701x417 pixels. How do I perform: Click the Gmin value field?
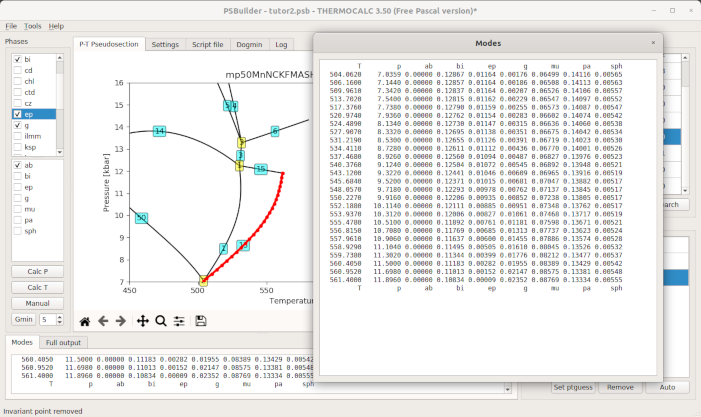coord(47,320)
